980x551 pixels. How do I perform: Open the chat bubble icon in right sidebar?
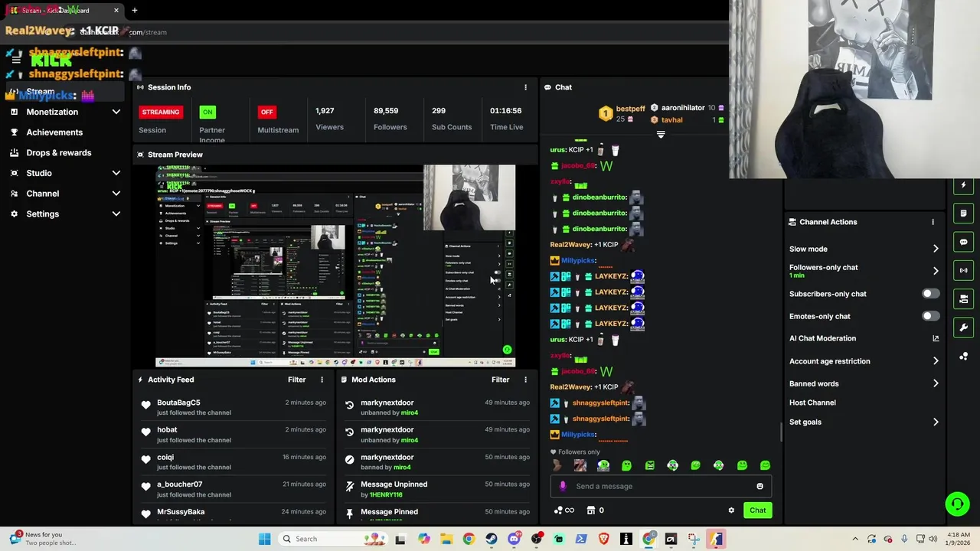[964, 242]
